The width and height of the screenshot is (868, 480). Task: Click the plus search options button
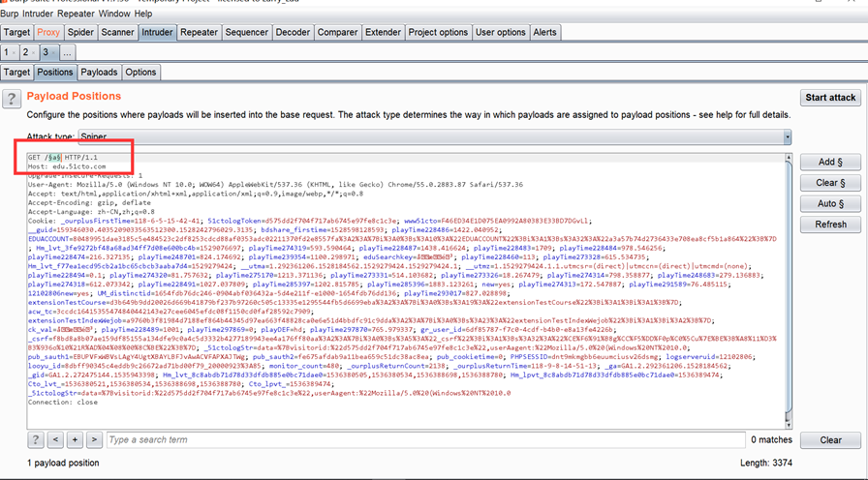[75, 439]
